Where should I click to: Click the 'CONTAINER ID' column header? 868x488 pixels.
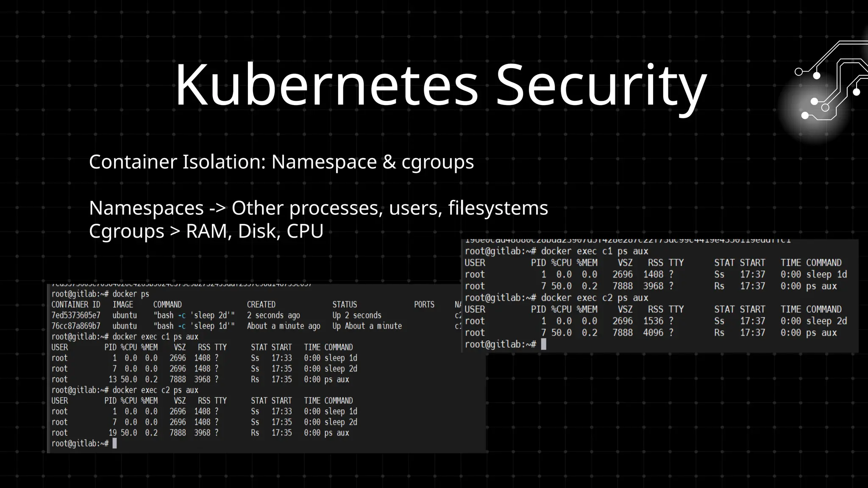76,305
